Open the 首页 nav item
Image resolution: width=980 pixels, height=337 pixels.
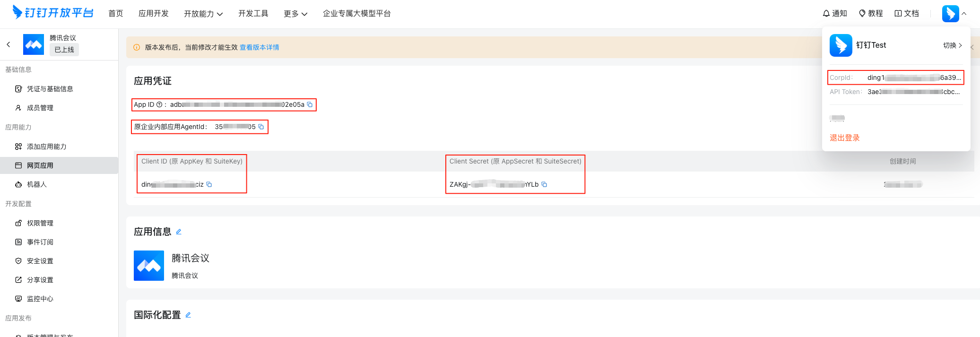(116, 13)
